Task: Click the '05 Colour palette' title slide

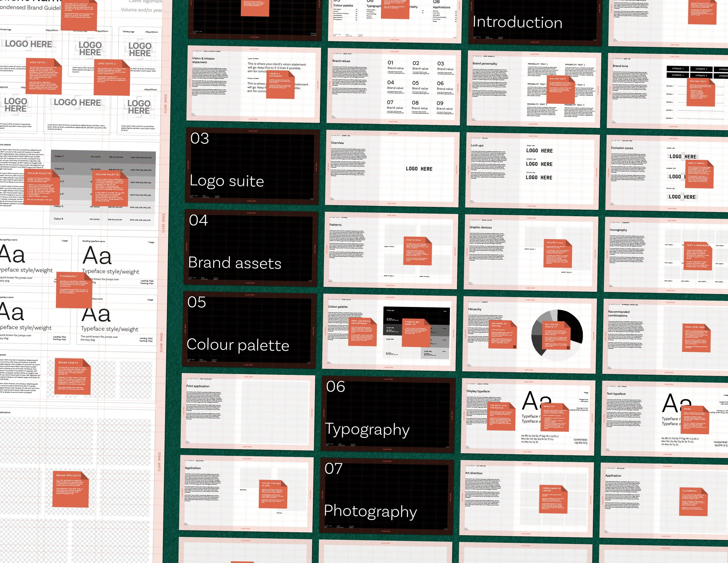Action: (249, 330)
